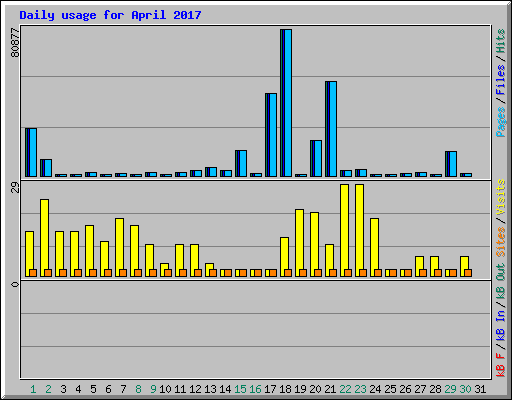Click day label 16 on x-axis
The width and height of the screenshot is (512, 400).
255,389
